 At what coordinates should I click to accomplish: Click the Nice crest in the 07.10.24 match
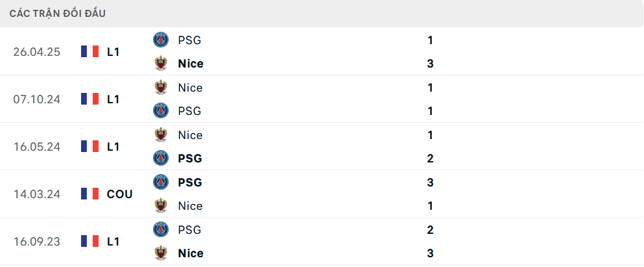pos(160,88)
